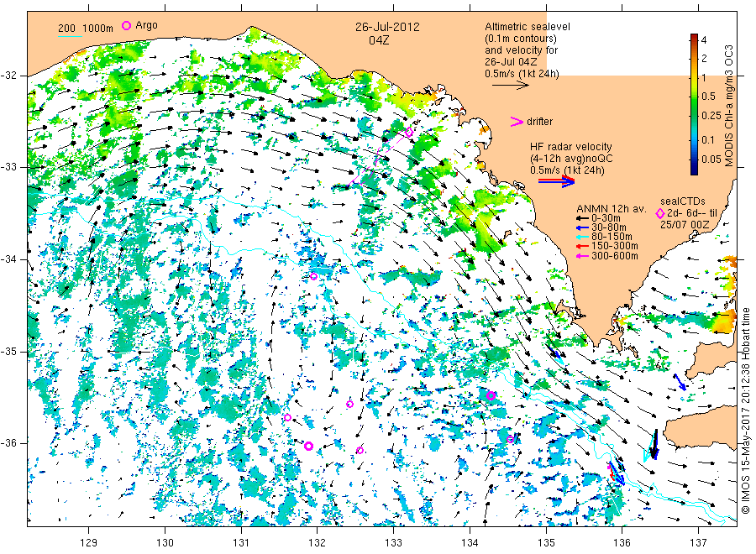Click the blue ANMN arrow near 136.8E, 35.3S

coord(680,382)
